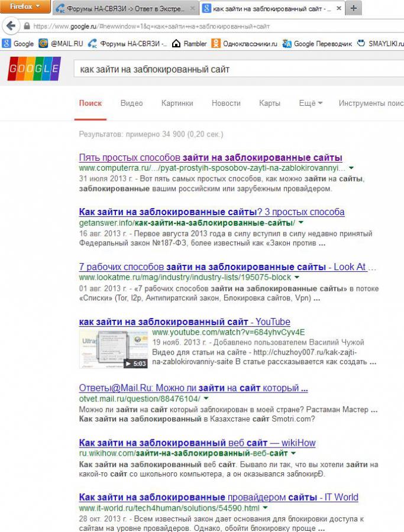Open the SMAYLIKI.ru bookmark
This screenshot has height=532, width=404.
pyautogui.click(x=380, y=43)
